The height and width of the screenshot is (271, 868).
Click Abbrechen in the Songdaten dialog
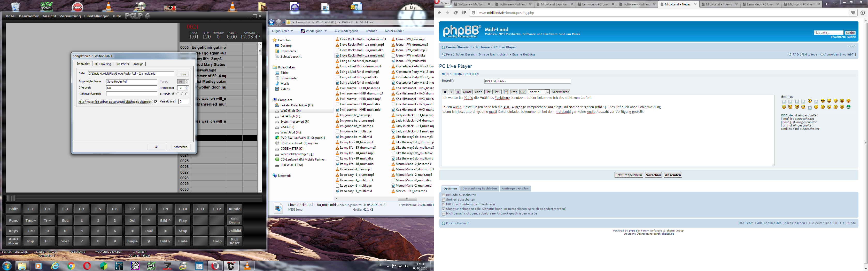[x=180, y=147]
